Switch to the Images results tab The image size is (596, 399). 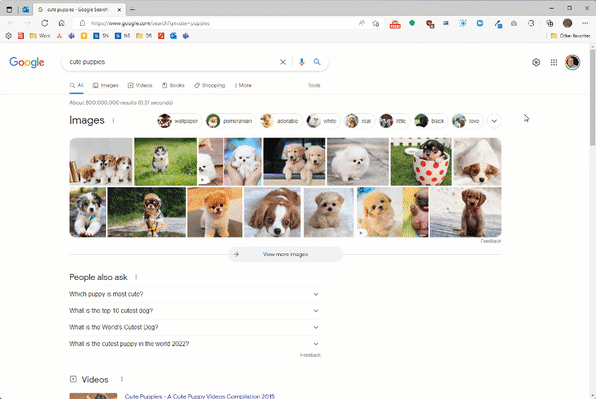click(106, 86)
